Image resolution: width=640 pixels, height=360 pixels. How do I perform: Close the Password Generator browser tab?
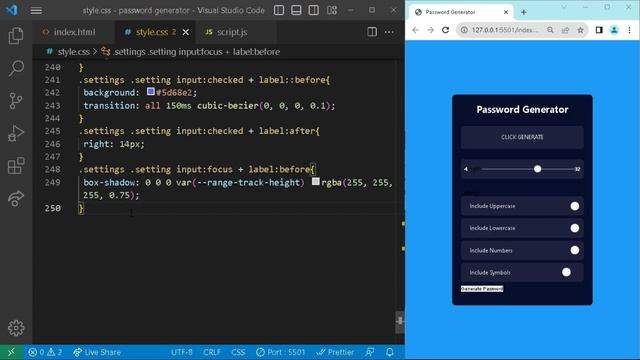click(506, 12)
